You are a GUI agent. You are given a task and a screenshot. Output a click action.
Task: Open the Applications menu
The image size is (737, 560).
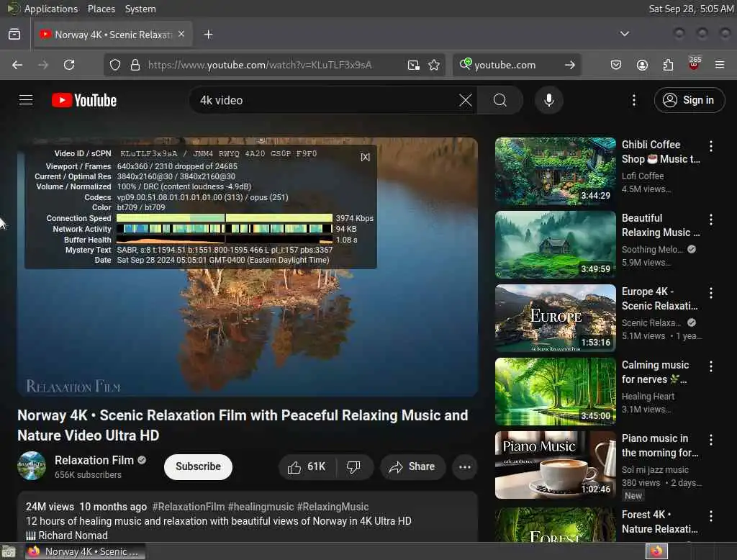[51, 9]
